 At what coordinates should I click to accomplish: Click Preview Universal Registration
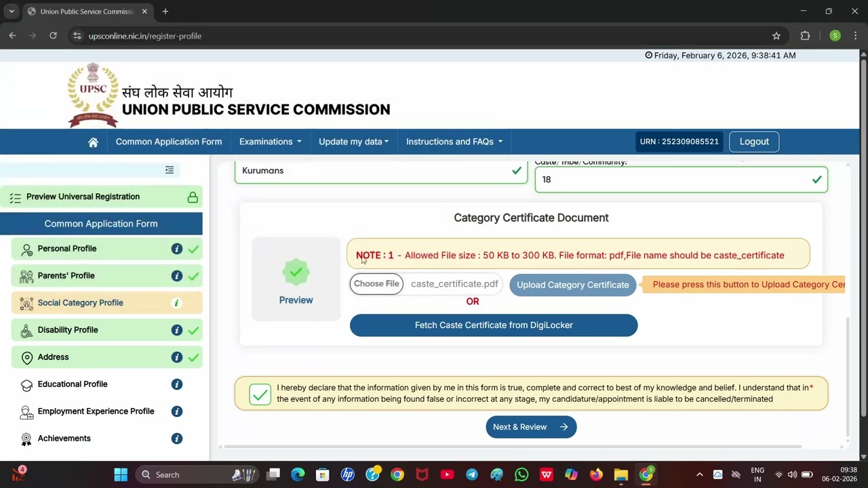click(101, 197)
